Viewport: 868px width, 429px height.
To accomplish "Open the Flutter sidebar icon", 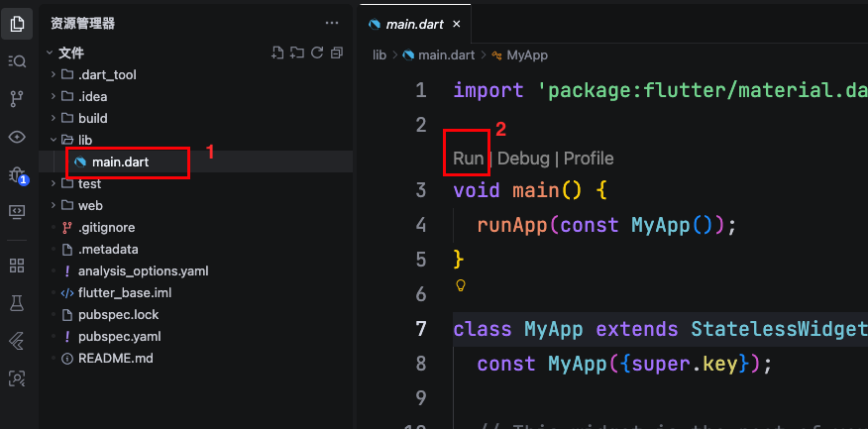I will [17, 340].
